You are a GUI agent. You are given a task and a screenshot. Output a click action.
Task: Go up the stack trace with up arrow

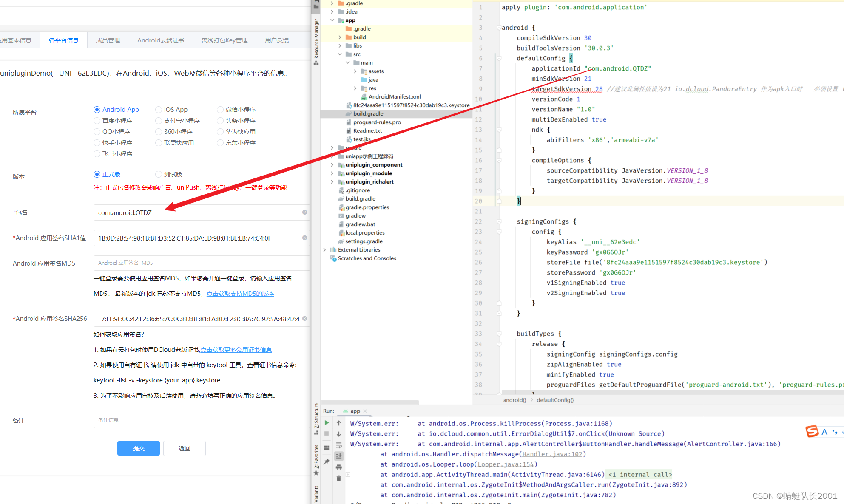click(x=339, y=423)
